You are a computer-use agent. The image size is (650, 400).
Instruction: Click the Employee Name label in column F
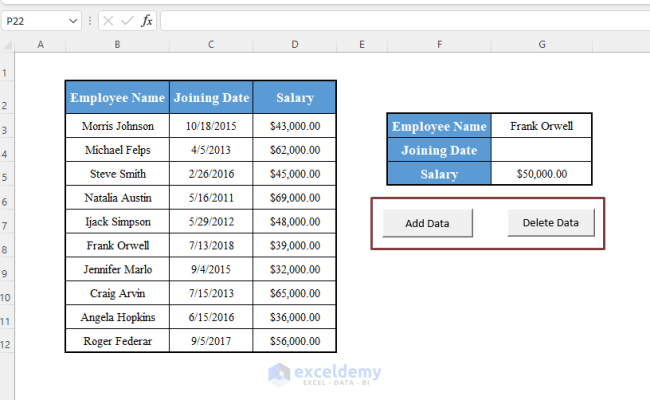(x=439, y=126)
